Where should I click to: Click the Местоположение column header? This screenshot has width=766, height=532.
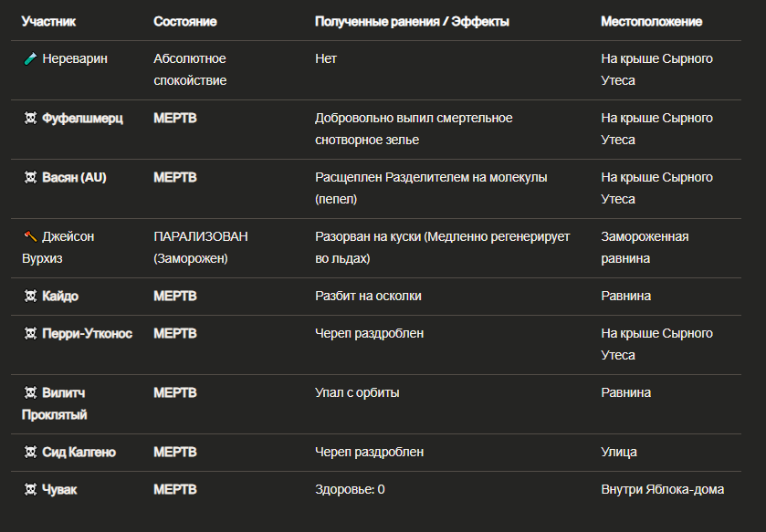pyautogui.click(x=651, y=22)
